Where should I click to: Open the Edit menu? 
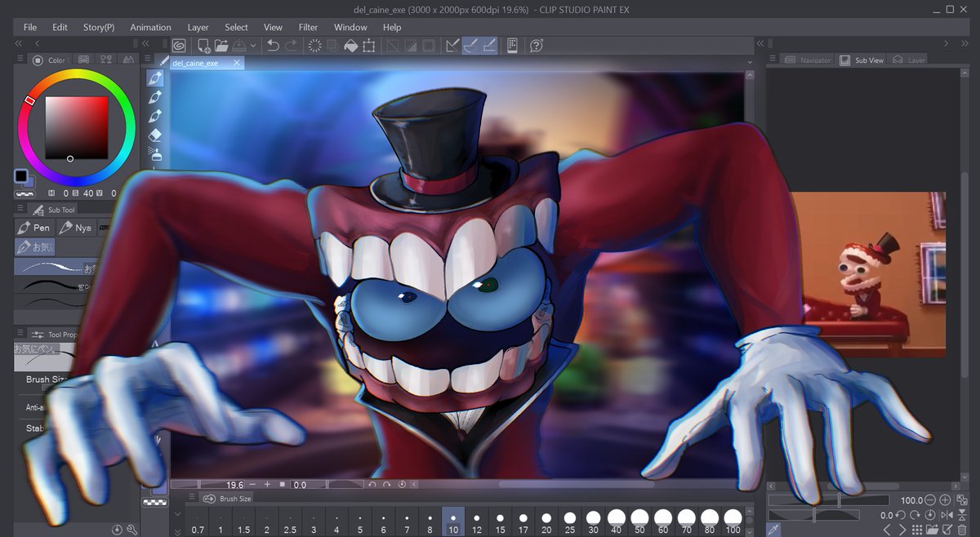point(60,27)
